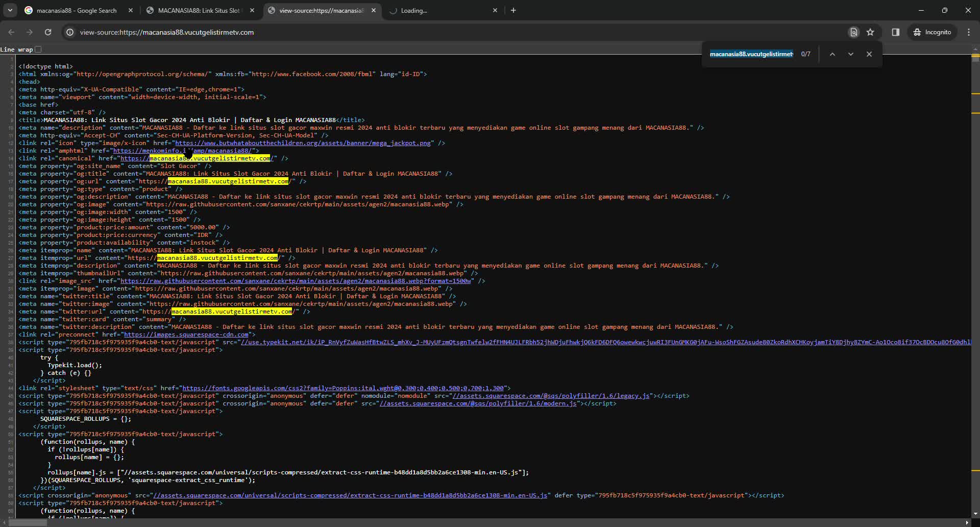The height and width of the screenshot is (527, 980).
Task: Toggle the browser side panel
Action: (896, 32)
